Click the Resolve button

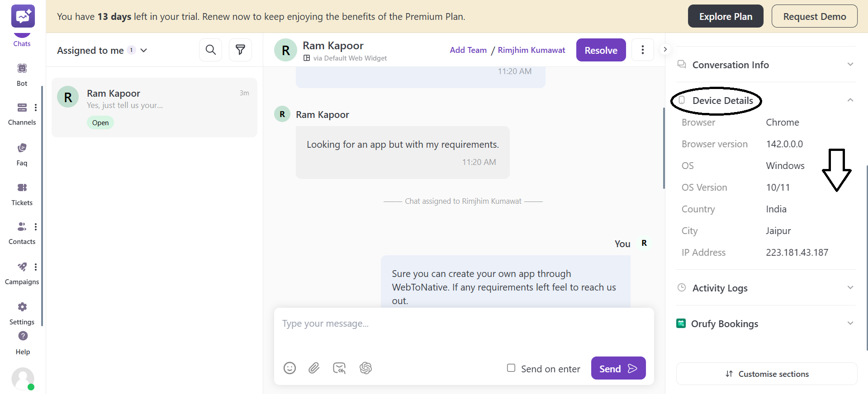click(601, 50)
